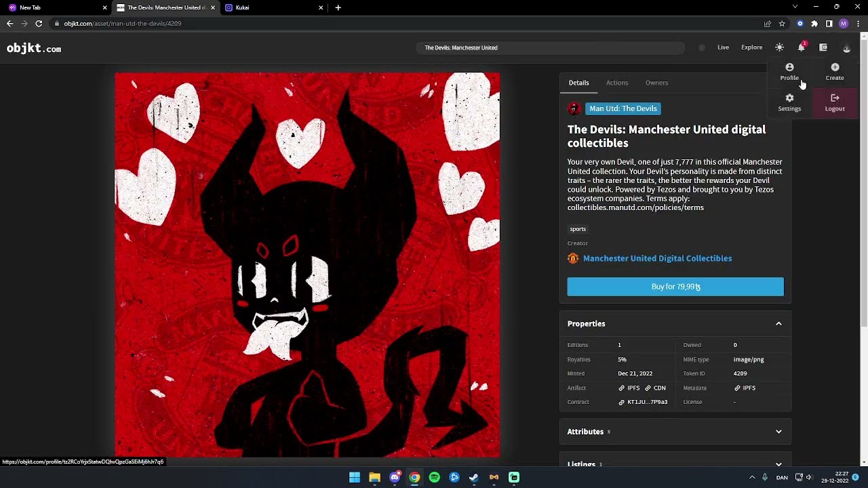This screenshot has height=488, width=868.
Task: Collapse the Properties section
Action: point(675,324)
